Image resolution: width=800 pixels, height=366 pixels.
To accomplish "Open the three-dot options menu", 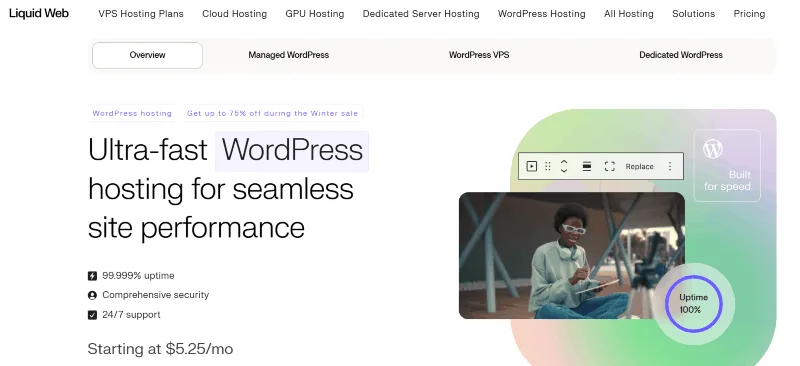I will [x=670, y=166].
